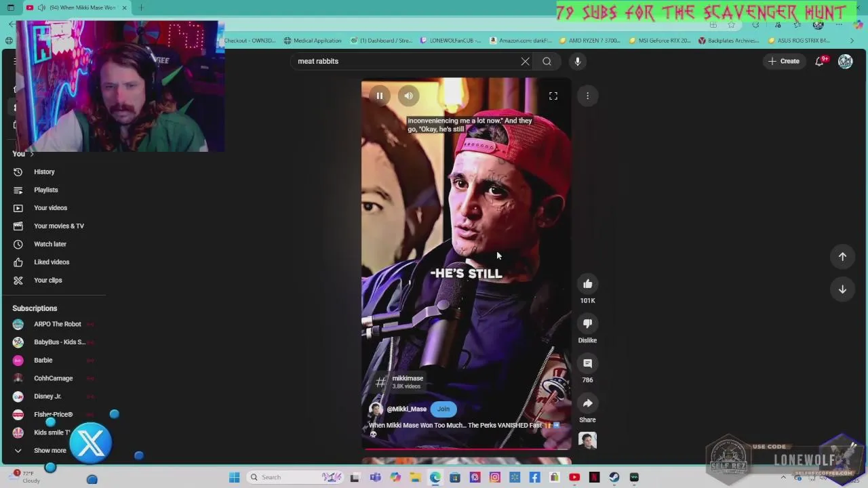
Task: Open Your movies & TV
Action: coord(59,226)
